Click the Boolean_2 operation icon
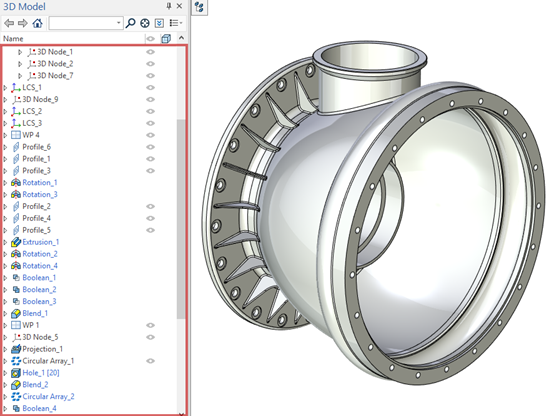554x416 pixels. 16,289
